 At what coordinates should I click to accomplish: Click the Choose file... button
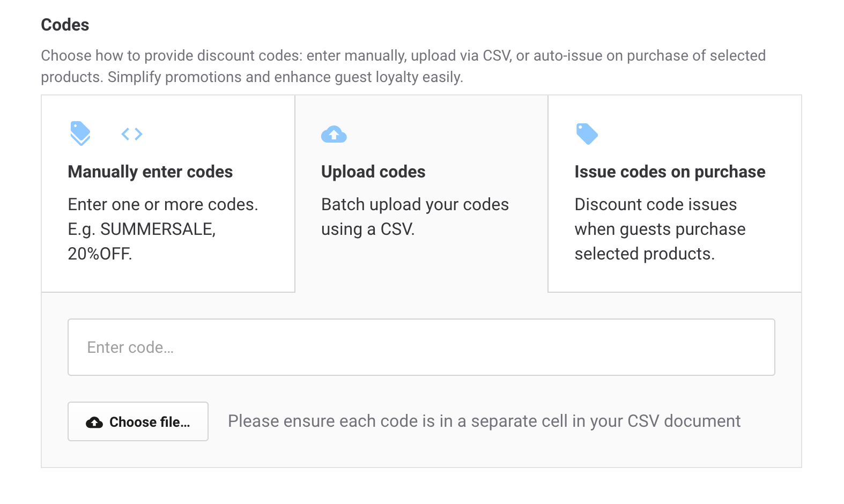137,421
